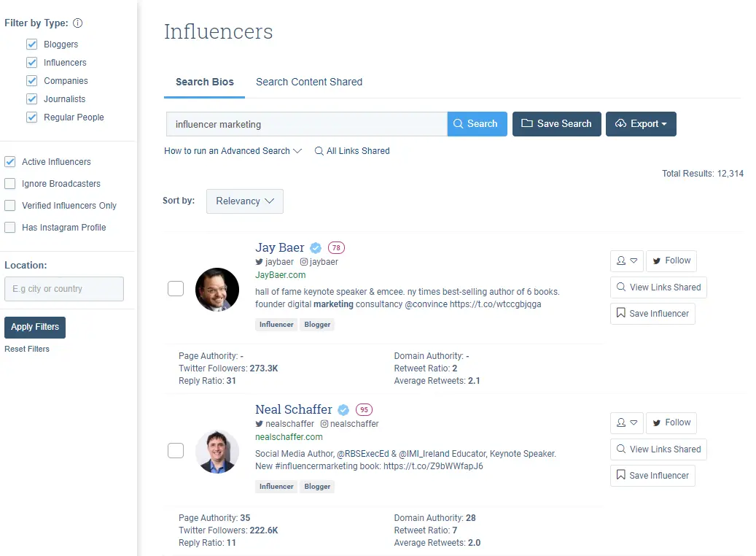
Task: Enable Verified Influencers Only filter
Action: [10, 206]
